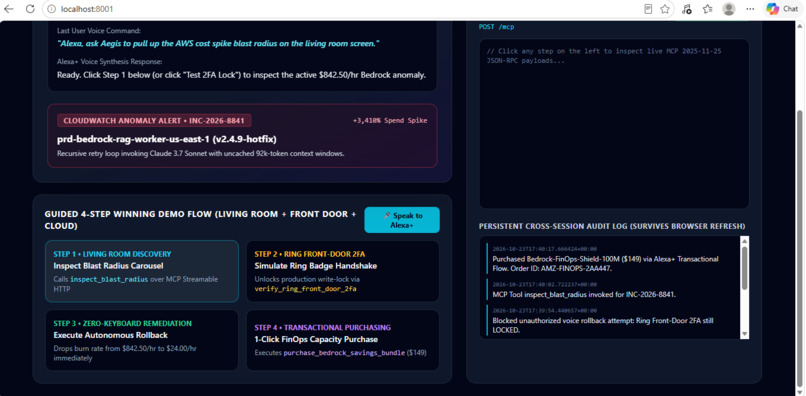Click the Last User Voice Command label

coord(99,31)
